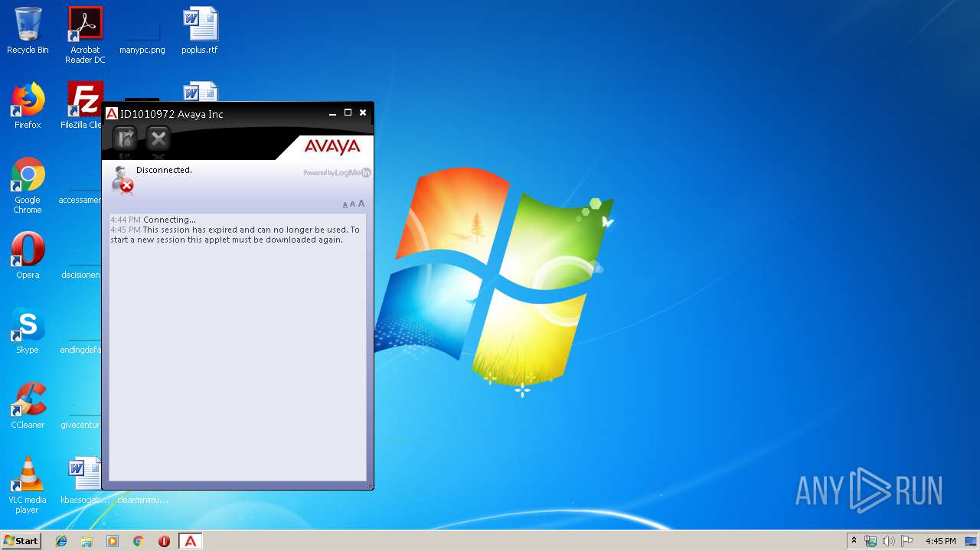Choose the largest font size A
Screen dimensions: 980x551
[x=361, y=204]
